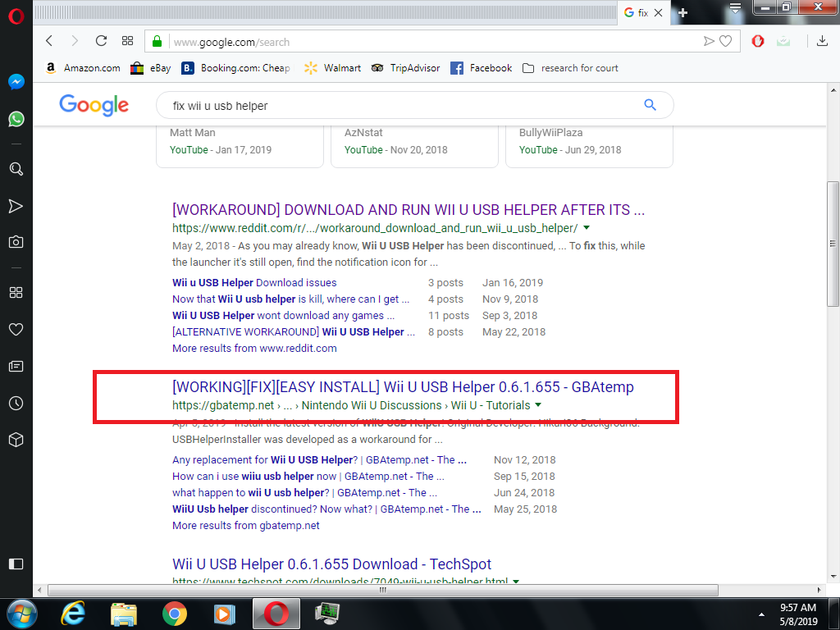Open the Downloads arrow icon
840x630 pixels.
click(x=822, y=41)
